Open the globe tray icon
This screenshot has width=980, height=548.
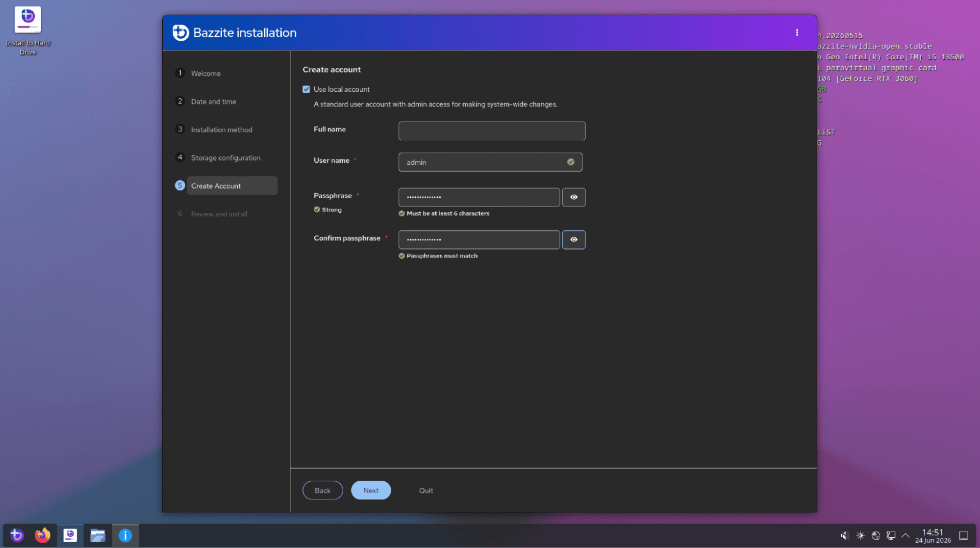[x=876, y=535]
